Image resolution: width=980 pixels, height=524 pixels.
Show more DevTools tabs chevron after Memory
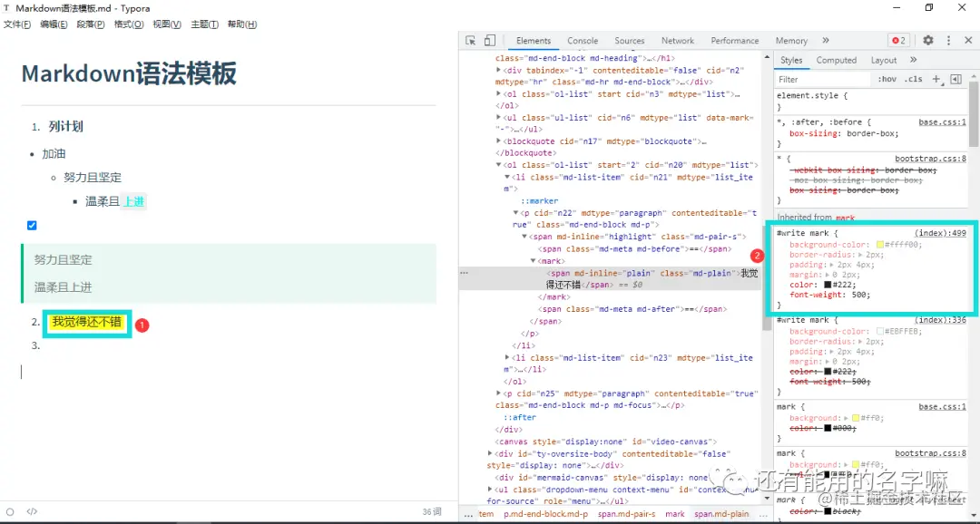[826, 41]
